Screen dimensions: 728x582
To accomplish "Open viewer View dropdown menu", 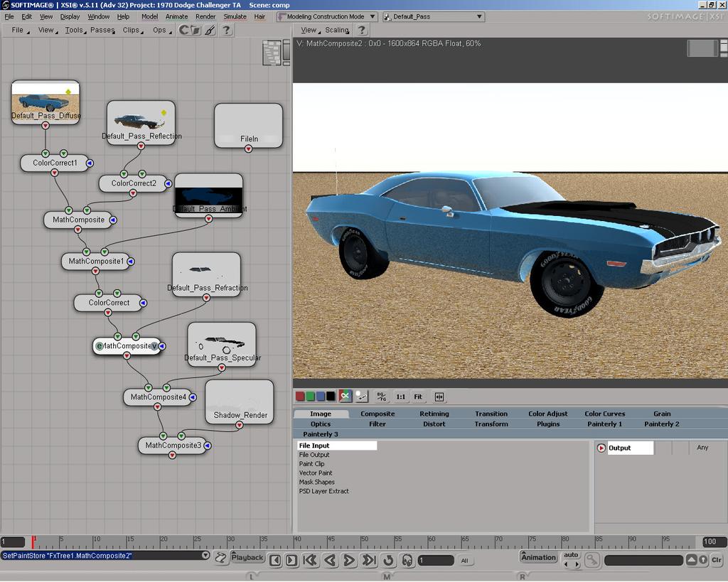I will [310, 30].
